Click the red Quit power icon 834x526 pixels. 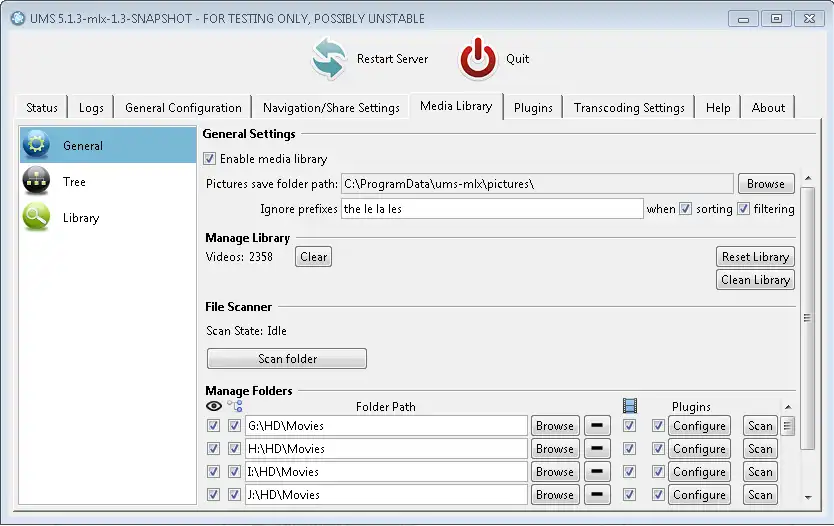pyautogui.click(x=478, y=59)
